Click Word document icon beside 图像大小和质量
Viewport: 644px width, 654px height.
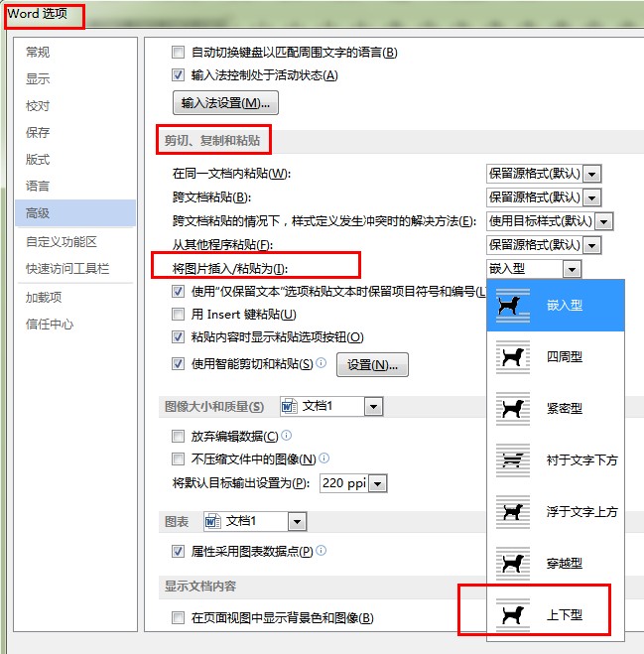point(290,406)
